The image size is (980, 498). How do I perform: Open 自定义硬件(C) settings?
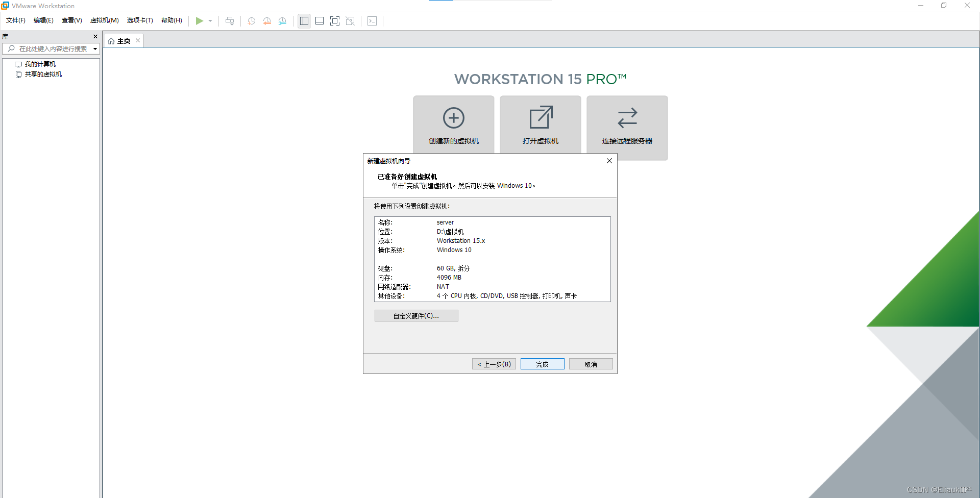tap(416, 315)
